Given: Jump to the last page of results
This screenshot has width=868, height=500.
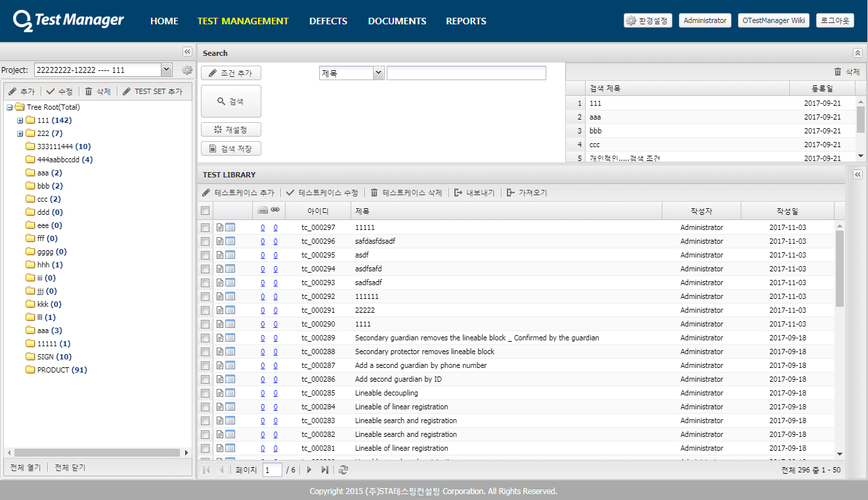Looking at the screenshot, I should point(325,470).
